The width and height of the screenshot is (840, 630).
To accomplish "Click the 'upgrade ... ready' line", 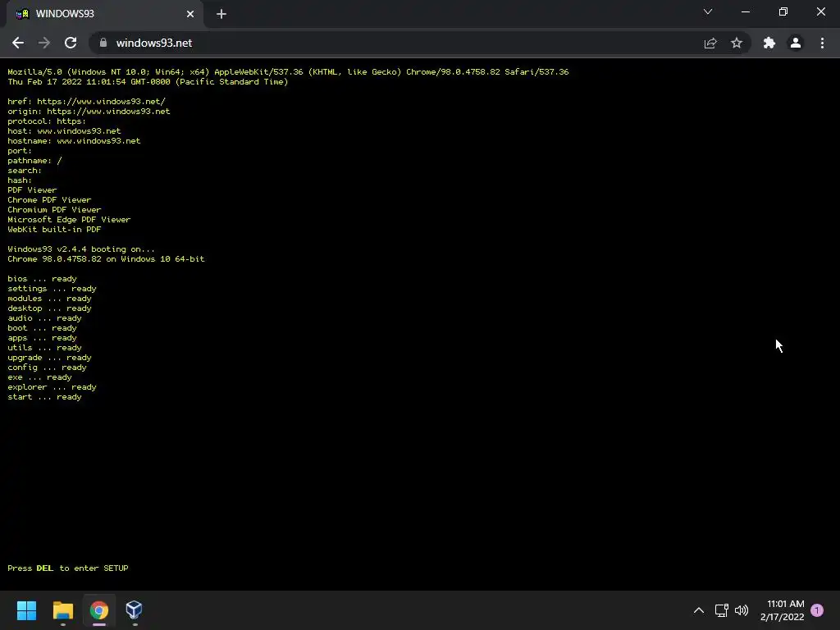I will click(x=49, y=358).
